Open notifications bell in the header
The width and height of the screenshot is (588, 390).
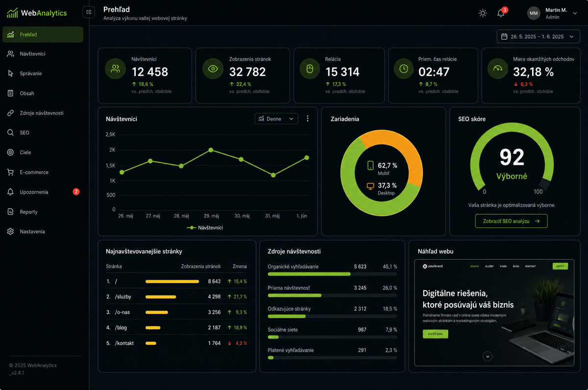[x=501, y=13]
